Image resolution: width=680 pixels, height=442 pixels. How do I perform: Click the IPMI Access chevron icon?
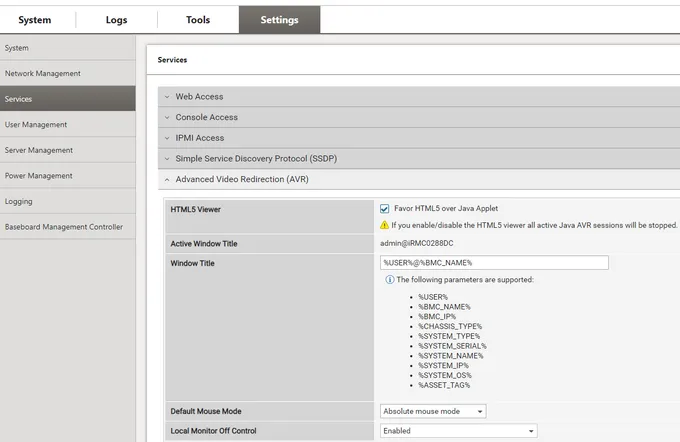tap(167, 138)
